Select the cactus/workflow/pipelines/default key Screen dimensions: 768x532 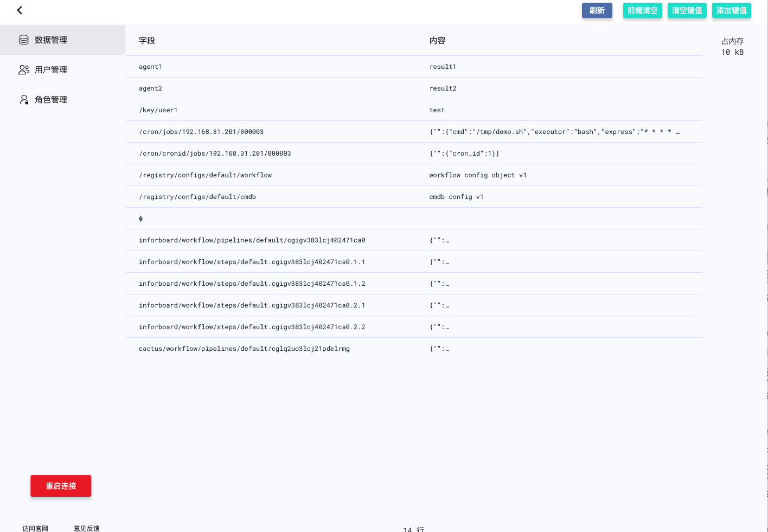tap(244, 349)
